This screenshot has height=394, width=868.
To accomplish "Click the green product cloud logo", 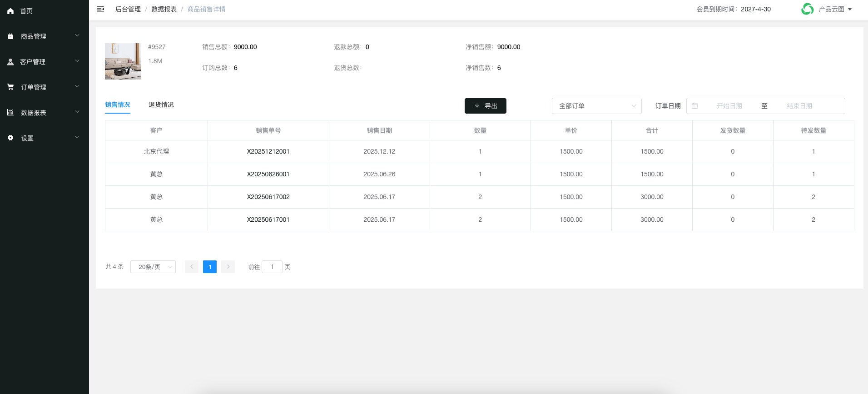I will coord(807,9).
